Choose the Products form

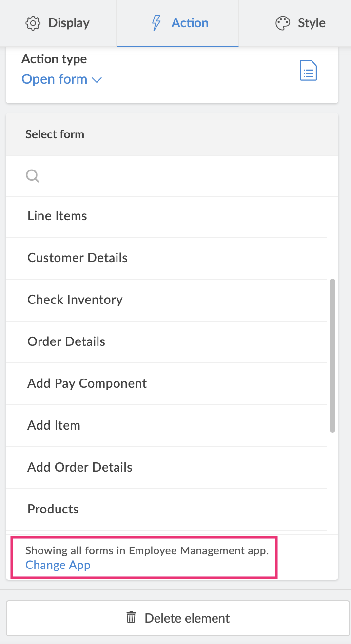(x=53, y=510)
